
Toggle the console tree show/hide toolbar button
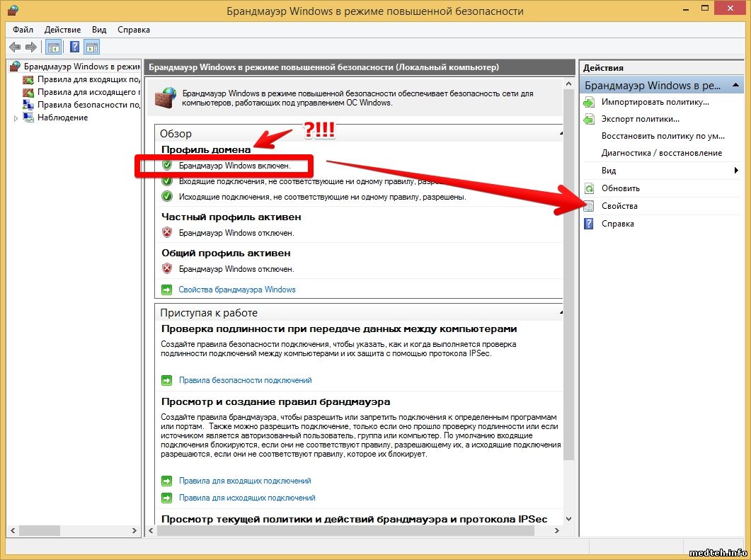click(x=53, y=47)
